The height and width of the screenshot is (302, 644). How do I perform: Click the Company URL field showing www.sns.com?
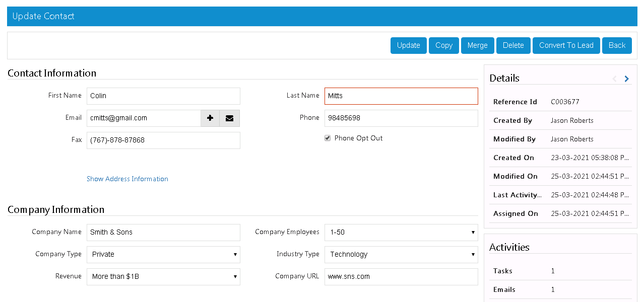click(x=401, y=276)
